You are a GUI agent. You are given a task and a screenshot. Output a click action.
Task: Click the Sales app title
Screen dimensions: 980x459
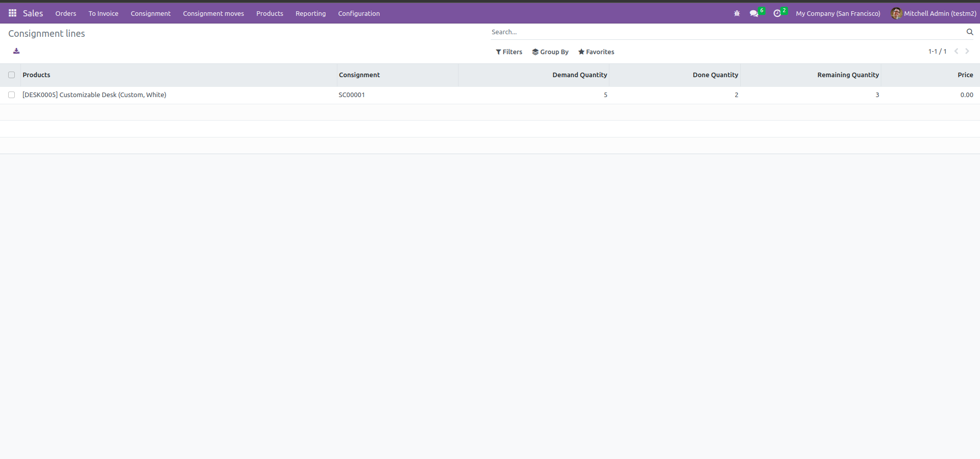click(x=33, y=13)
